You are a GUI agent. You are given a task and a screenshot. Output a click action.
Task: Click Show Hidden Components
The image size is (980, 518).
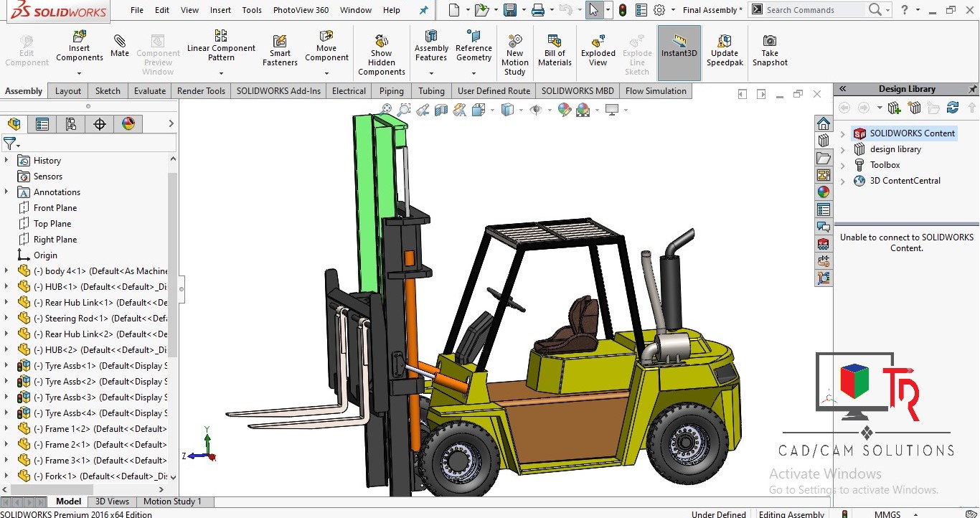382,55
